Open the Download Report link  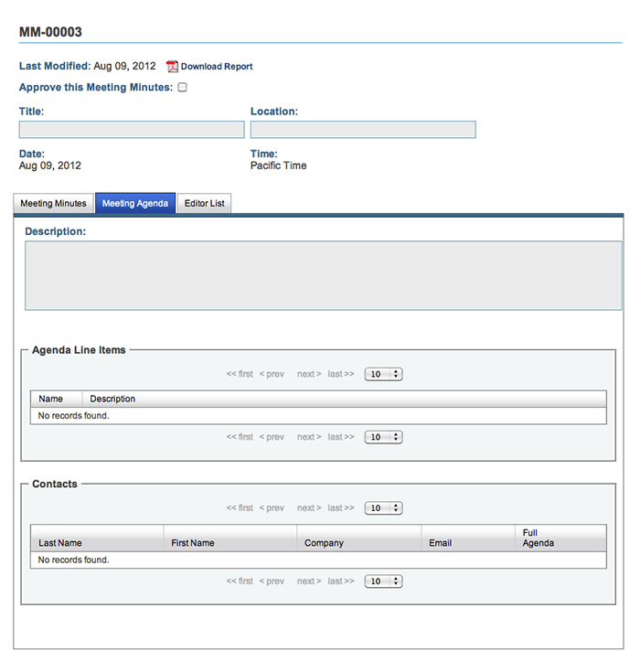pyautogui.click(x=217, y=67)
